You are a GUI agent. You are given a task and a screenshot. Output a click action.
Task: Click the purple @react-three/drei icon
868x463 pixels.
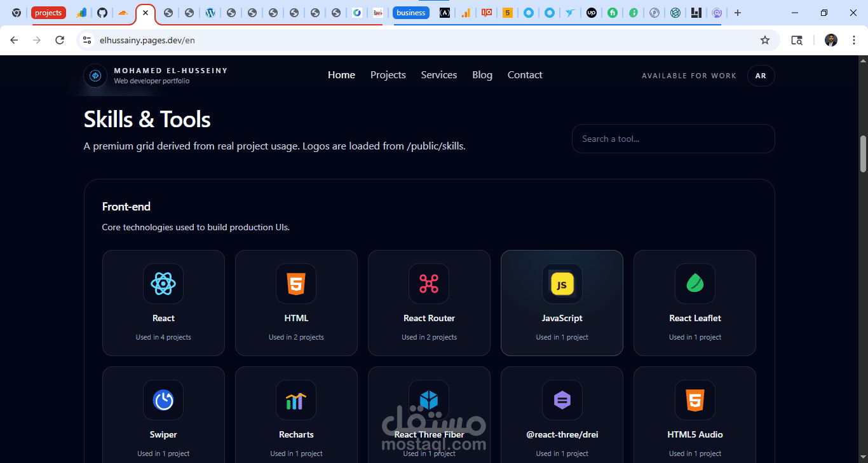point(562,400)
